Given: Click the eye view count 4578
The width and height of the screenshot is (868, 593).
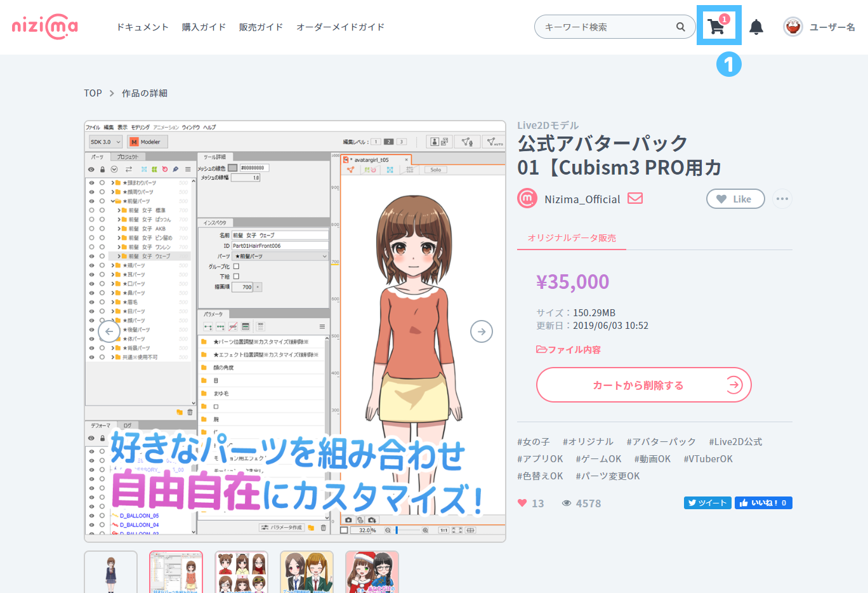Looking at the screenshot, I should click(x=581, y=503).
